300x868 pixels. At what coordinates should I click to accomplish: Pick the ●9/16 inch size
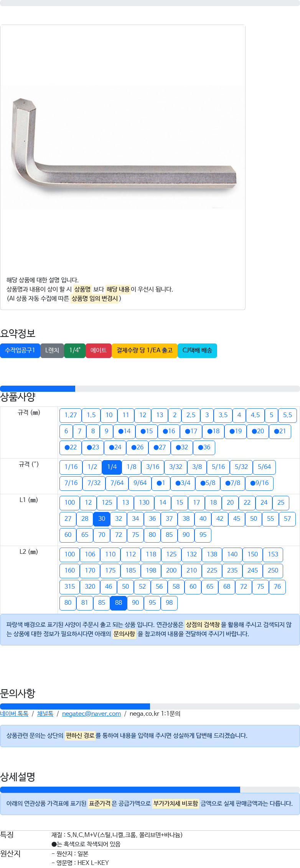[259, 483]
